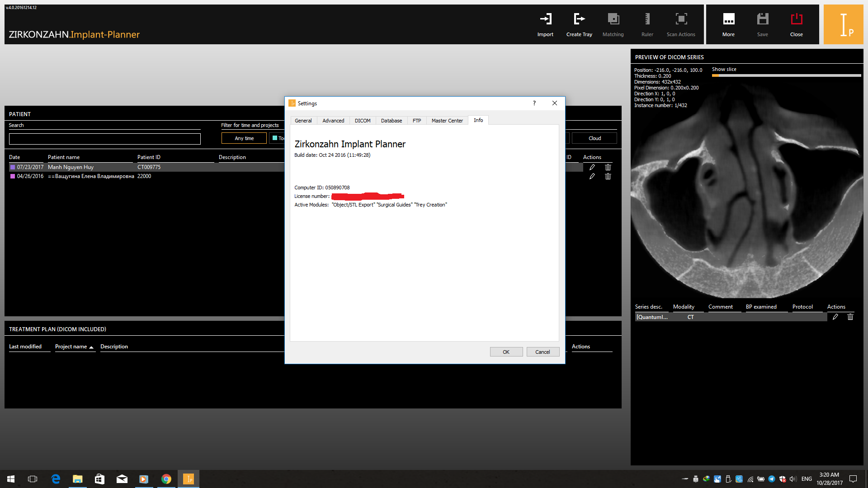
Task: Select the Info tab
Action: tap(478, 120)
